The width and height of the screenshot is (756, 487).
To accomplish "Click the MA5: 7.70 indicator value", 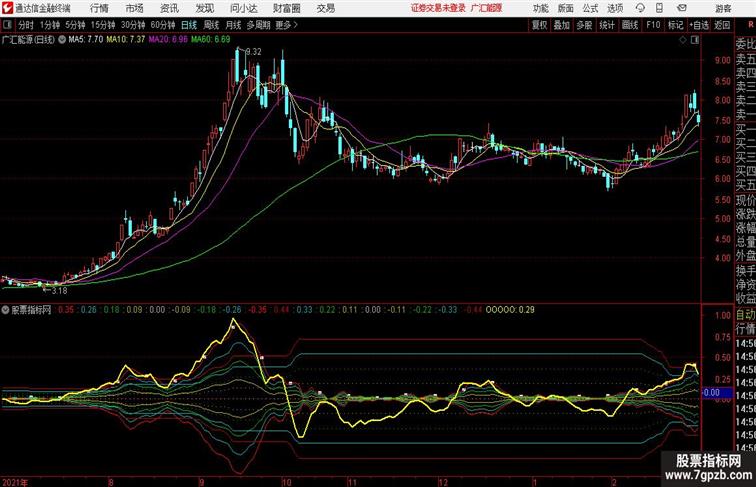I will click(x=86, y=40).
